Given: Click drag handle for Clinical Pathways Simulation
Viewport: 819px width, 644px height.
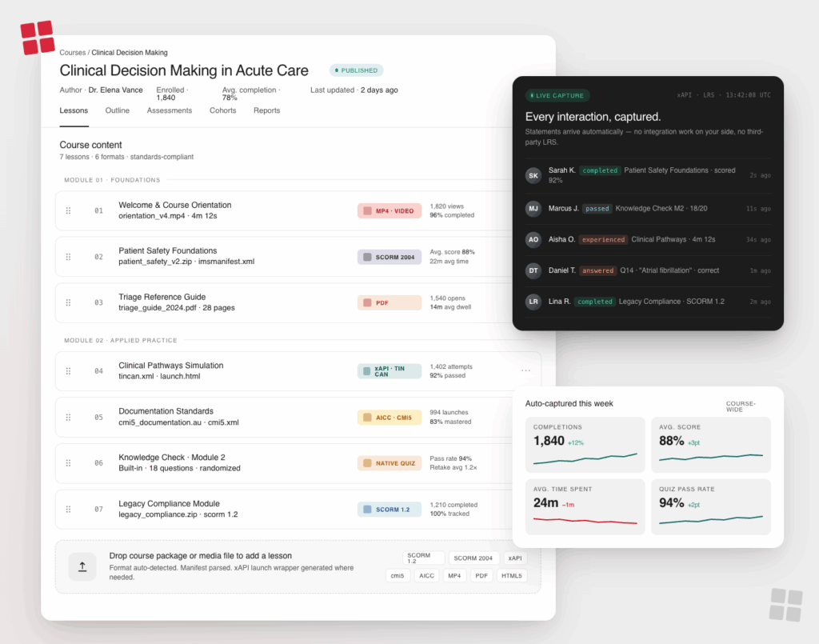Looking at the screenshot, I should 69,371.
